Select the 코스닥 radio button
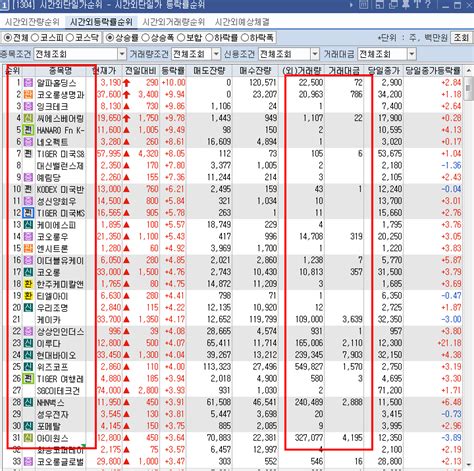Viewport: 474px width, 471px height. tap(70, 38)
